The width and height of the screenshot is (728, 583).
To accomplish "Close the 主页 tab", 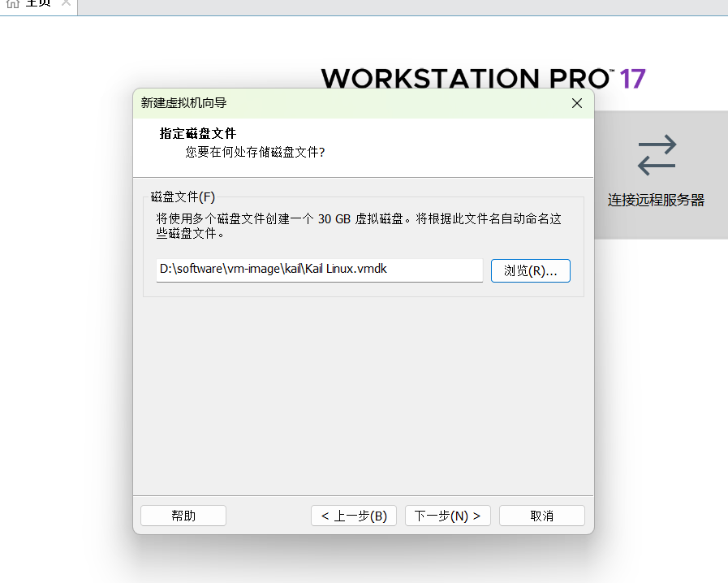I will [66, 2].
